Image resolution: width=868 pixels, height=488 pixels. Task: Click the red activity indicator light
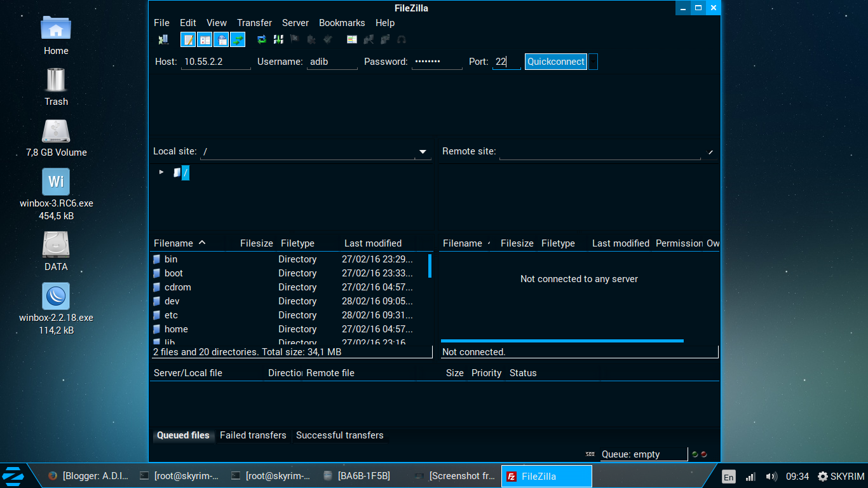[x=704, y=454]
